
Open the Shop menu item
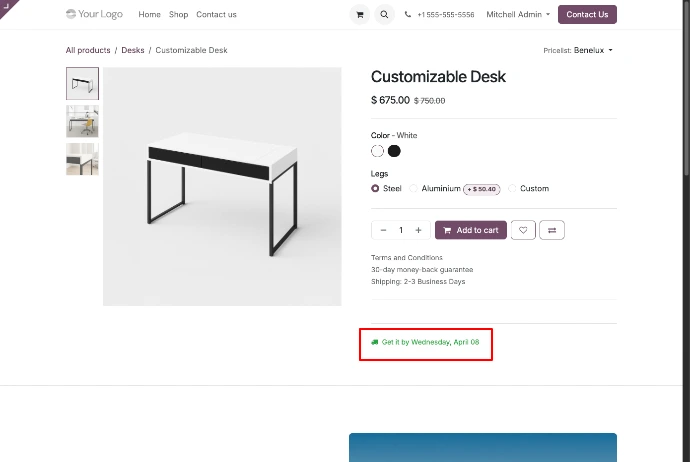point(178,15)
